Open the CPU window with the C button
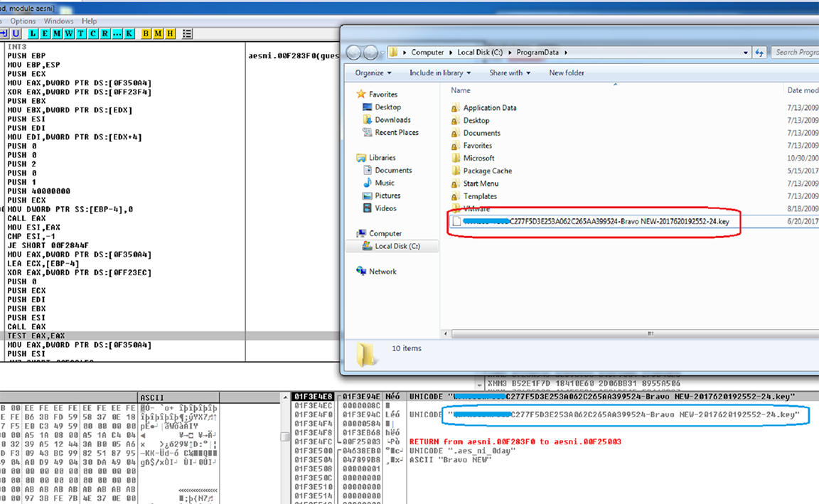Screen dimensions: 819x504 (93, 33)
